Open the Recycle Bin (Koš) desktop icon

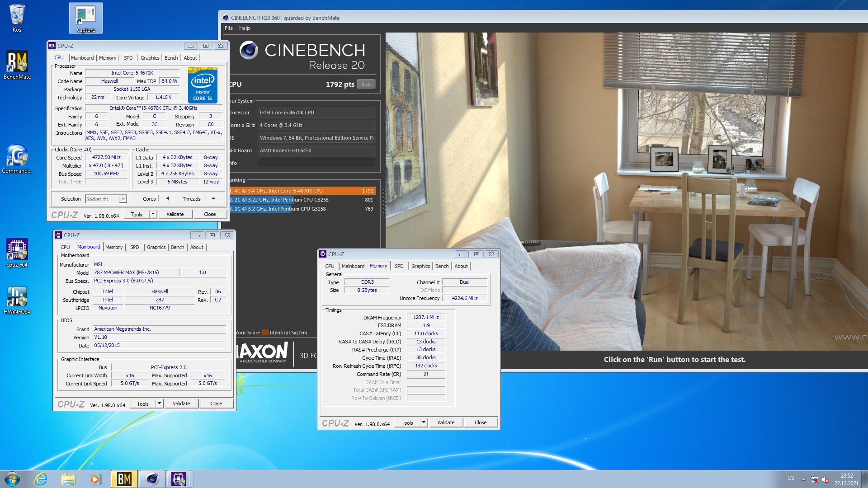(17, 18)
